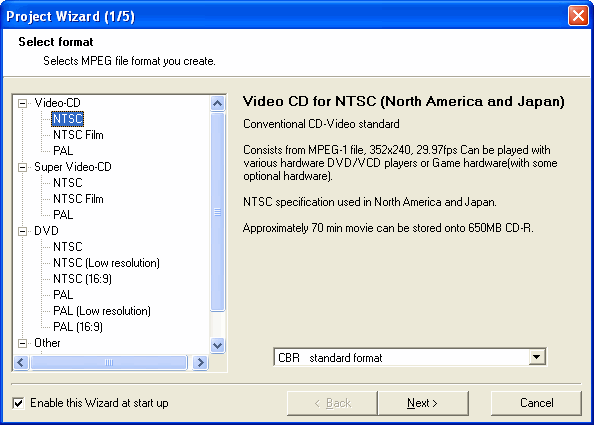Choose PAL under Super Video-CD
Viewport: 594px width, 425px height.
(63, 215)
